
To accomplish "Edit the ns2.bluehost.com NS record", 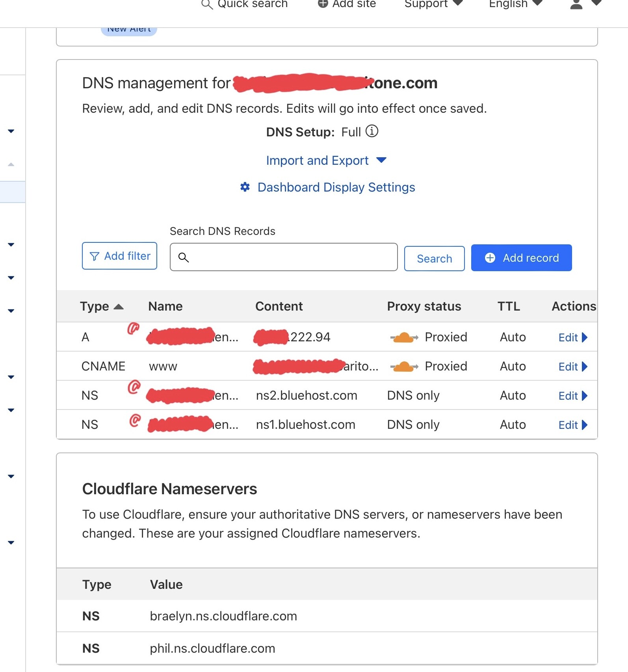I will pos(573,396).
